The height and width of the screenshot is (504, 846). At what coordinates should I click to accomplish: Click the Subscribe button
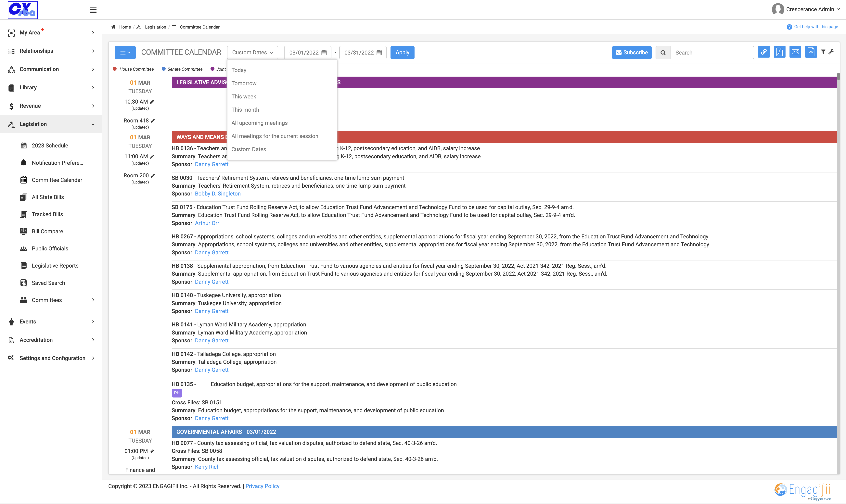[632, 53]
